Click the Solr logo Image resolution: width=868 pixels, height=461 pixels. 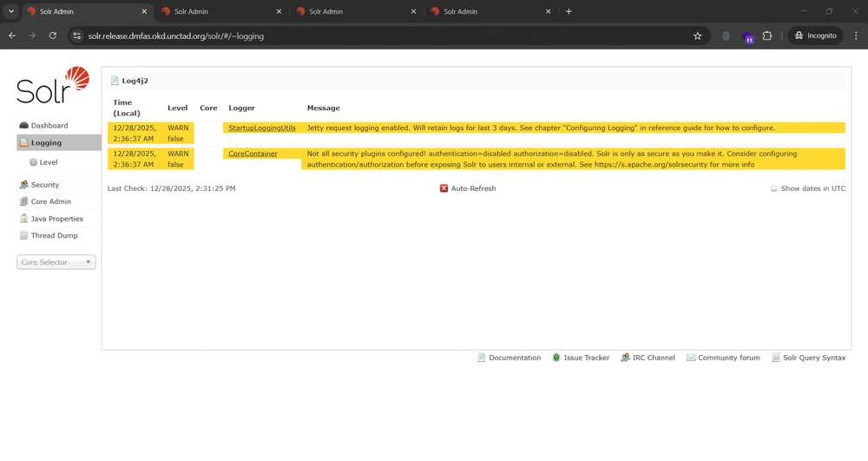(x=53, y=85)
